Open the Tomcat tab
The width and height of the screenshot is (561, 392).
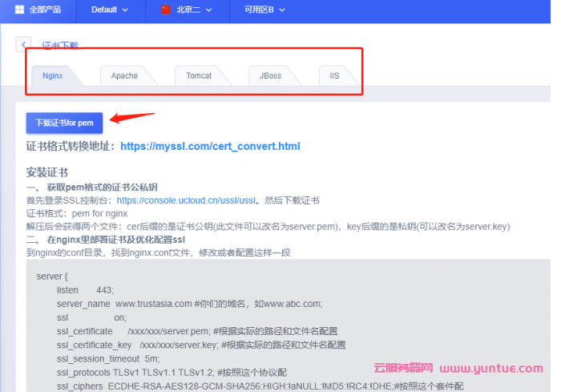(x=199, y=75)
